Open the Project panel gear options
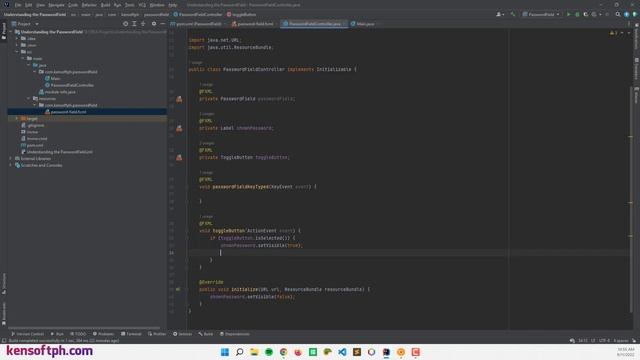 154,24
